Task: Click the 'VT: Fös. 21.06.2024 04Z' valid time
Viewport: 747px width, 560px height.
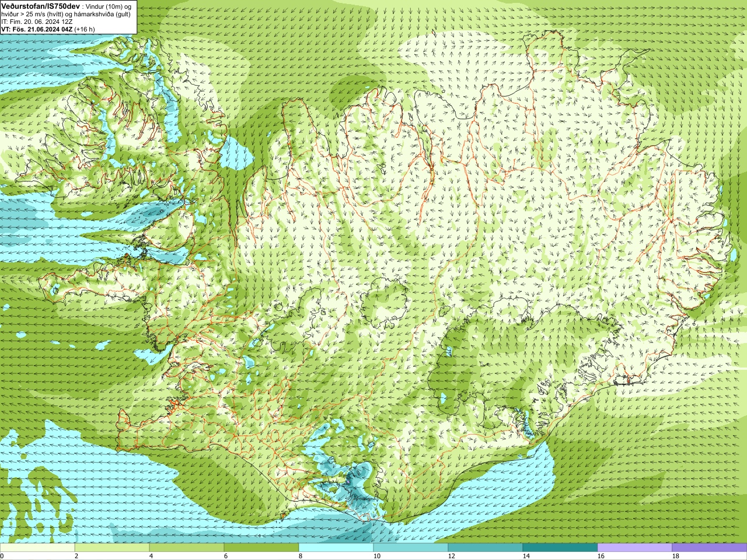Action: pyautogui.click(x=37, y=29)
